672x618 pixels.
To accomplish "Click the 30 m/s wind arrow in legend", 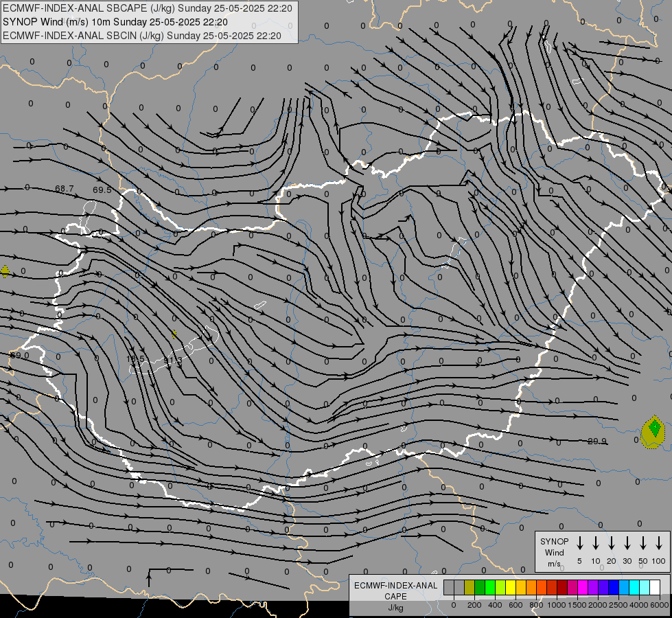I will [627, 543].
